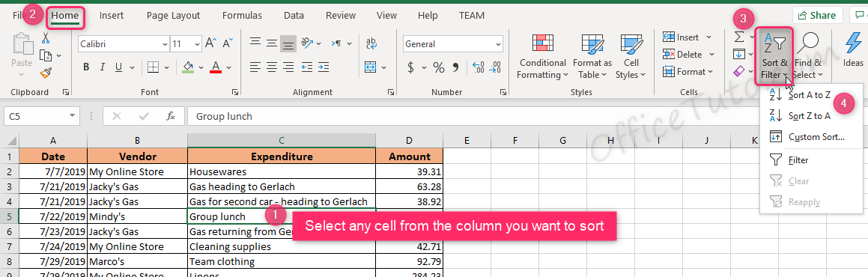This screenshot has height=277, width=868.
Task: Open Format as Table gallery
Action: [x=592, y=56]
